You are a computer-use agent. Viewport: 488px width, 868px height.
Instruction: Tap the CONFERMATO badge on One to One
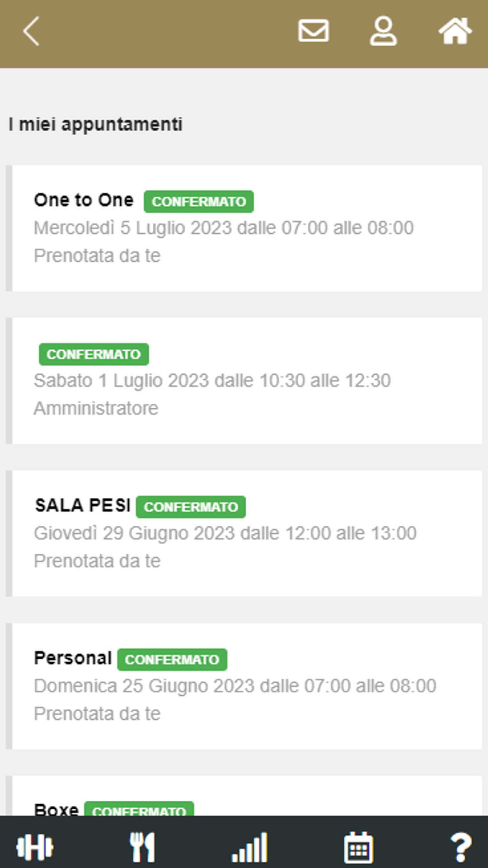coord(199,202)
